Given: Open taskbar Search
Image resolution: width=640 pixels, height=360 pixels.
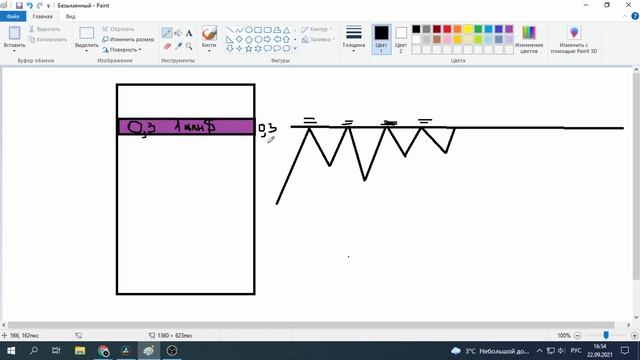Looking at the screenshot, I should coord(34,351).
